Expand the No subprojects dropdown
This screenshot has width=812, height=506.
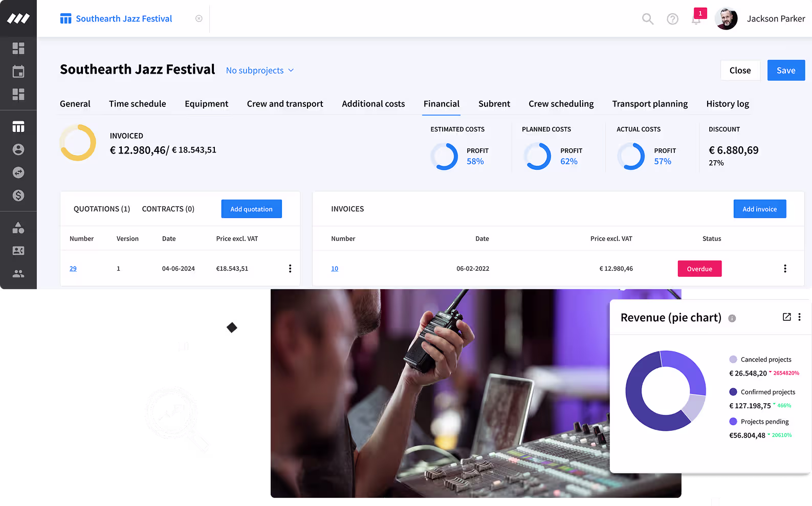click(260, 70)
